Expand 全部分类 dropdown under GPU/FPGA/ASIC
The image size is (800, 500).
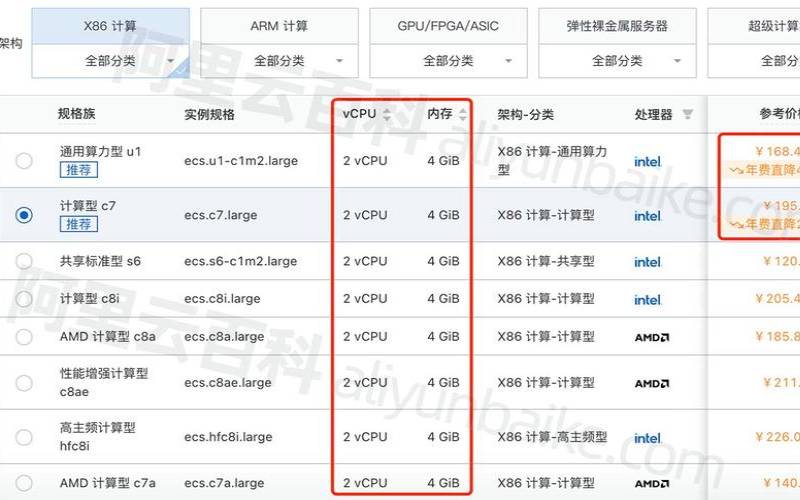pyautogui.click(x=448, y=61)
